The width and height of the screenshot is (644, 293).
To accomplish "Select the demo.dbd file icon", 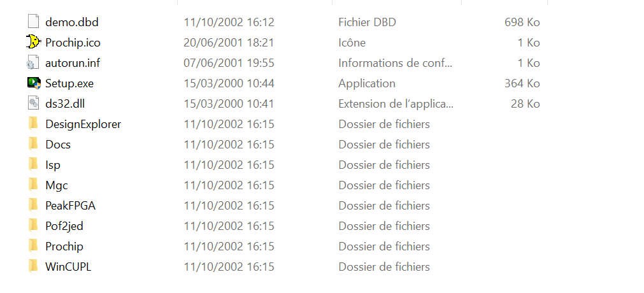I will [33, 22].
